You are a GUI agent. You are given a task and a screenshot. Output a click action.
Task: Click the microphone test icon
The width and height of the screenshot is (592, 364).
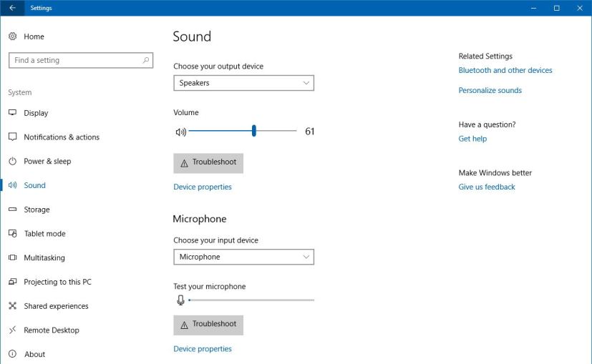tap(180, 300)
